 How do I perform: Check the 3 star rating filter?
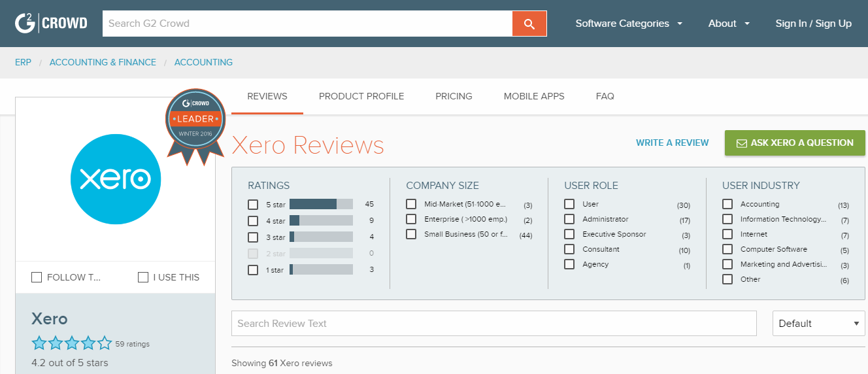253,237
